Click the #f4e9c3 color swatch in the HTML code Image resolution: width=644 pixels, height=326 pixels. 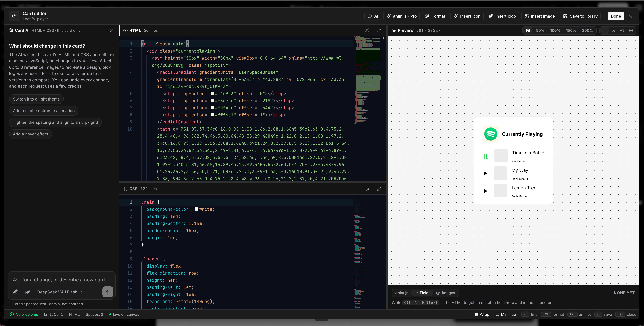(213, 94)
